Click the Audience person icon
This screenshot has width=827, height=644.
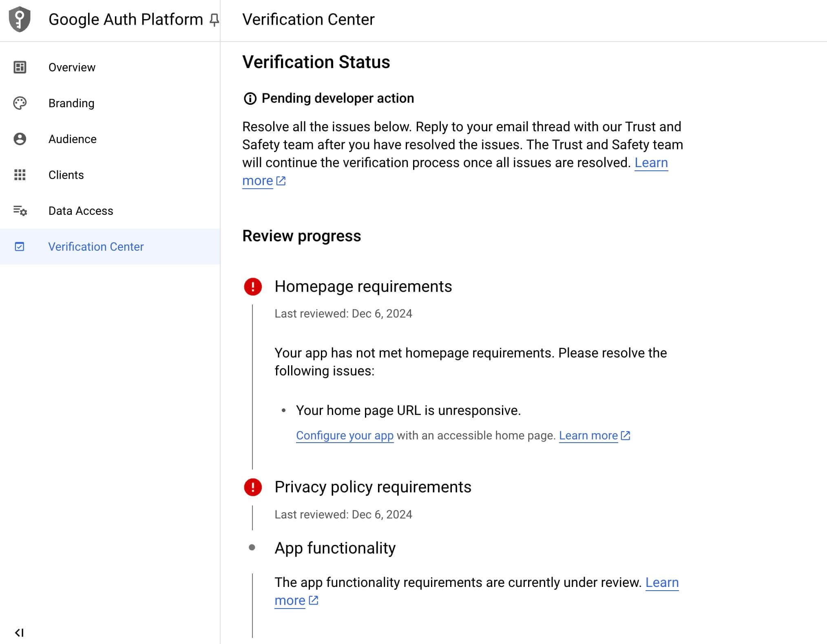click(20, 139)
